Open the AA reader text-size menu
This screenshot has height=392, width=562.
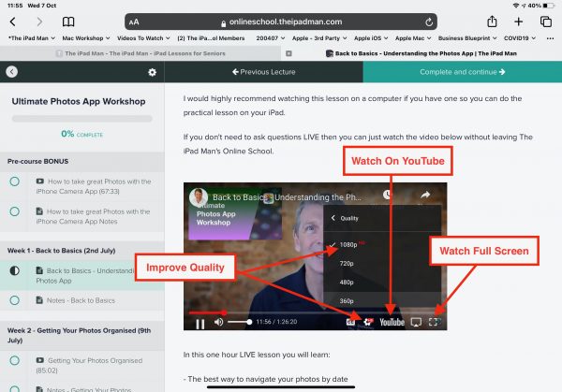click(134, 22)
